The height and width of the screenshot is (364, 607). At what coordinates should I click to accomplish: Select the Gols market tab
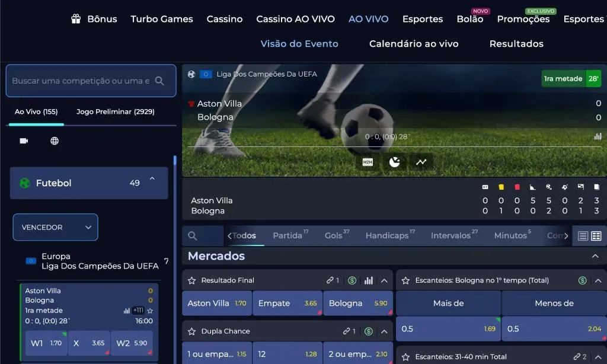click(337, 235)
